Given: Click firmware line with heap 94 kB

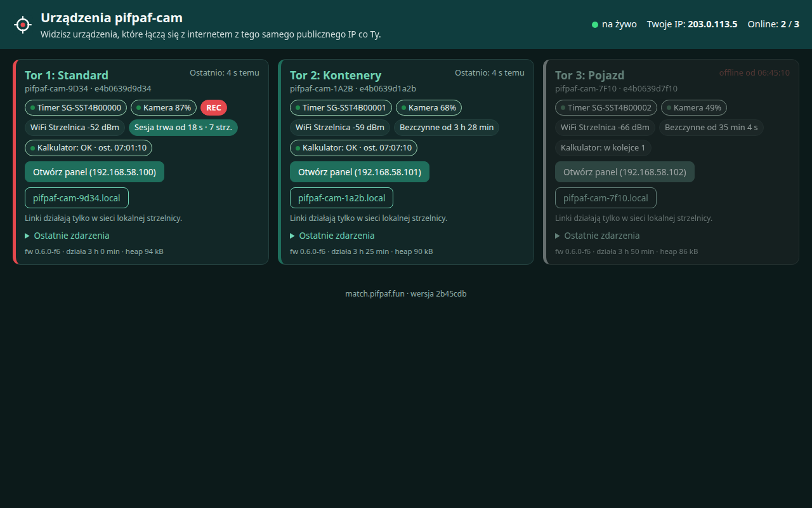Looking at the screenshot, I should (x=94, y=251).
